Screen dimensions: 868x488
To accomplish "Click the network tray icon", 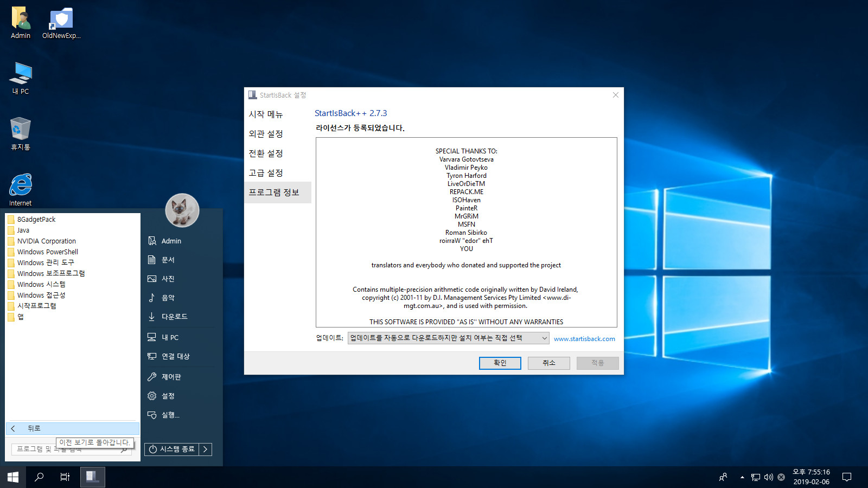I will [x=756, y=477].
